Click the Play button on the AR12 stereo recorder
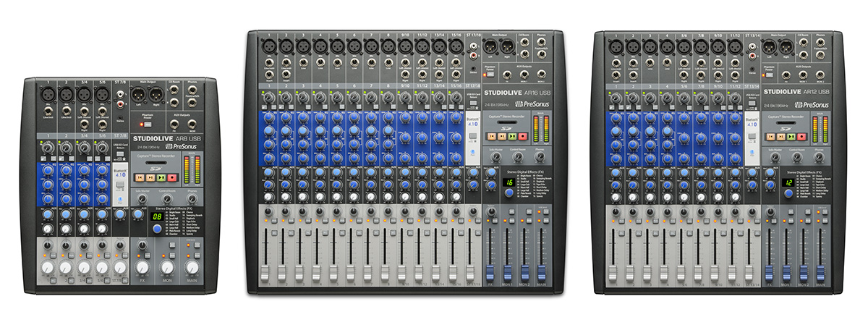The height and width of the screenshot is (325, 868). 791,135
